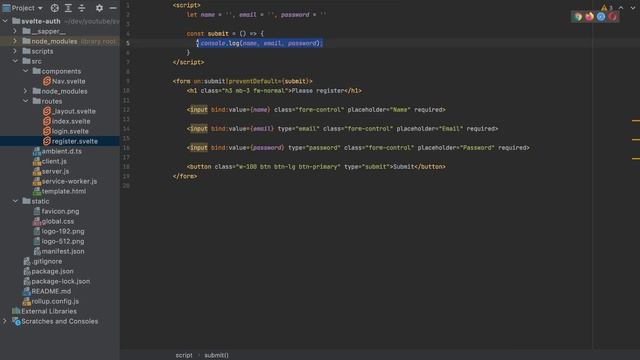Click the first yellow warning stripe marker

pos(636,120)
